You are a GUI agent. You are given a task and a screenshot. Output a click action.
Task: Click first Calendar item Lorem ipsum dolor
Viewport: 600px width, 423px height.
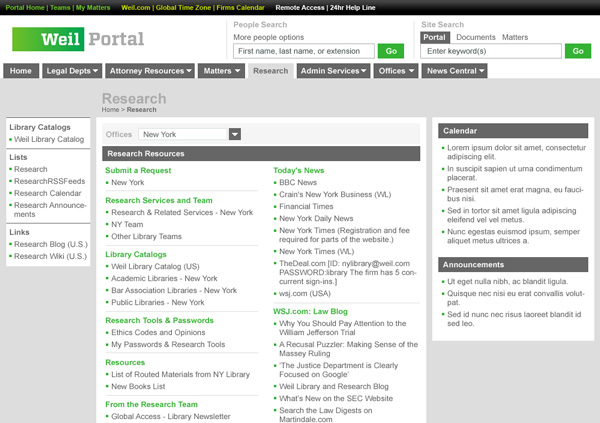(x=517, y=152)
